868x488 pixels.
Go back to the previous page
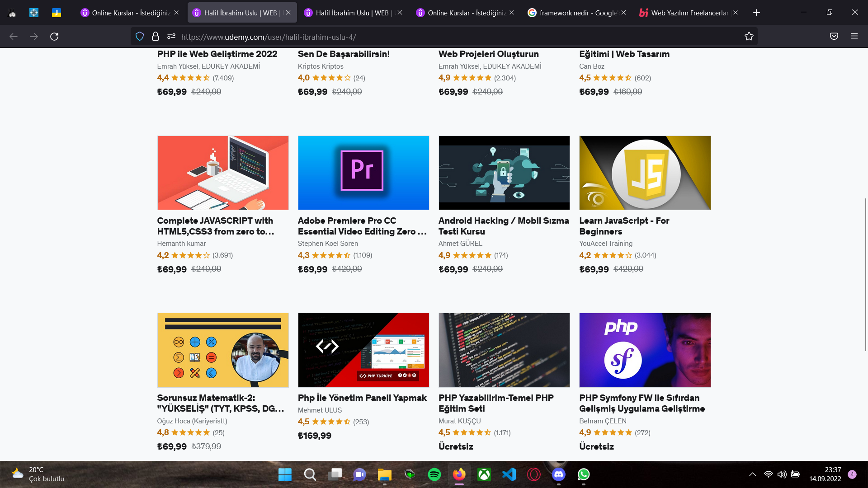pyautogui.click(x=14, y=37)
